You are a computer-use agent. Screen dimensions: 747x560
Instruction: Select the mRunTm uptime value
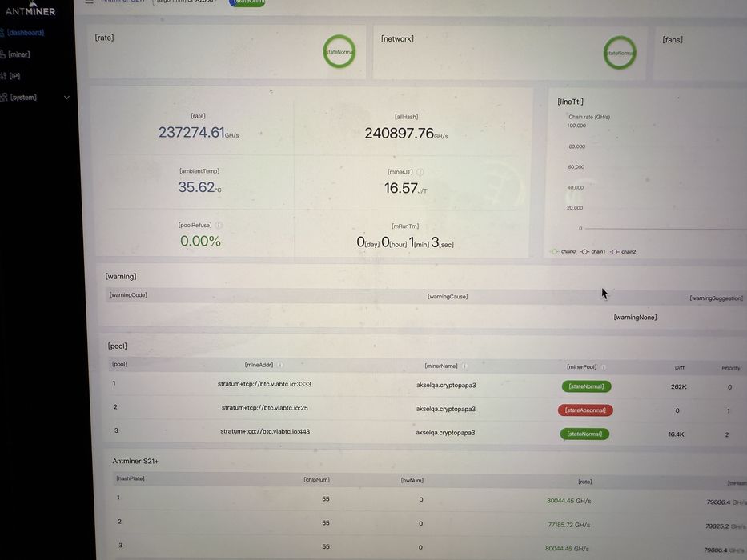[x=405, y=242]
